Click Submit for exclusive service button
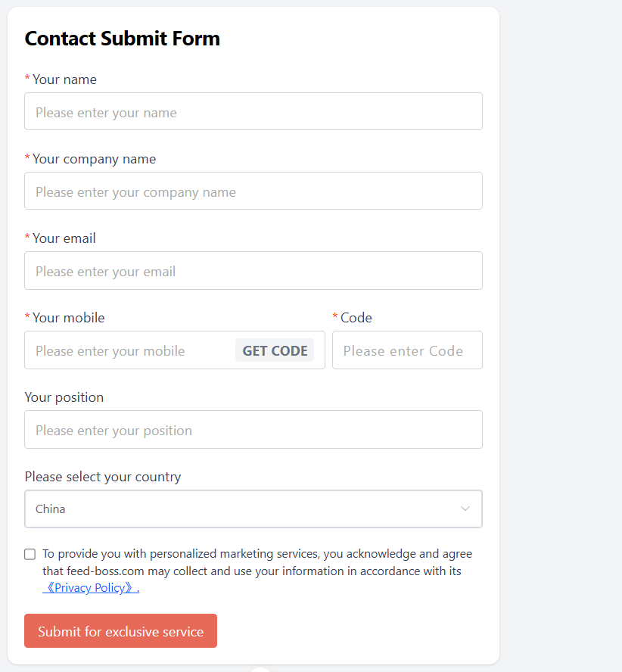622x672 pixels. 120,631
